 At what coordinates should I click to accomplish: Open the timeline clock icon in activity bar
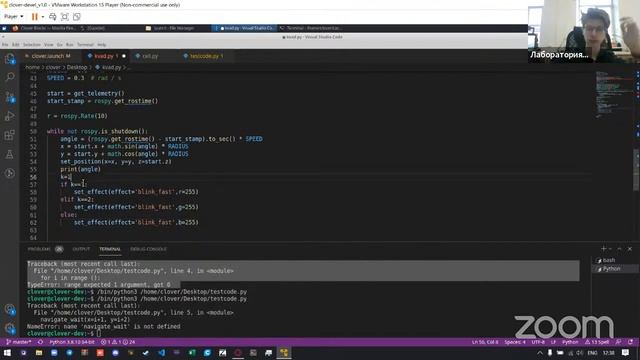[10, 173]
